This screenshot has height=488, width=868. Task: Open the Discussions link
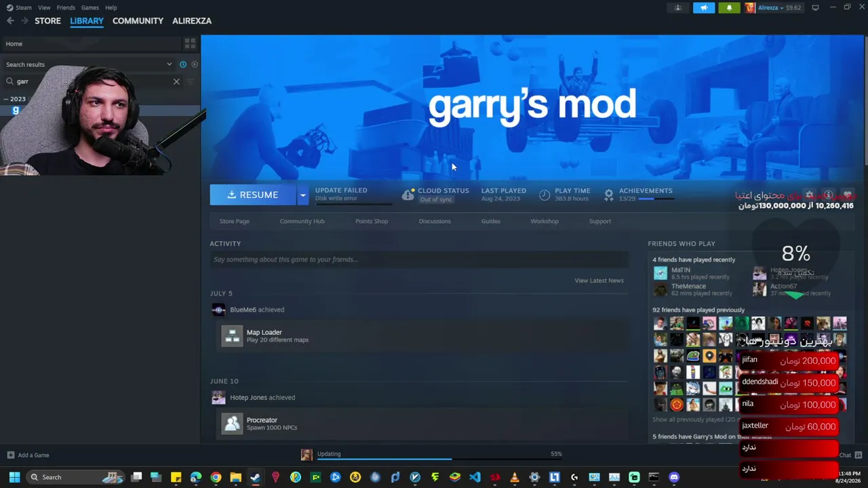click(435, 221)
